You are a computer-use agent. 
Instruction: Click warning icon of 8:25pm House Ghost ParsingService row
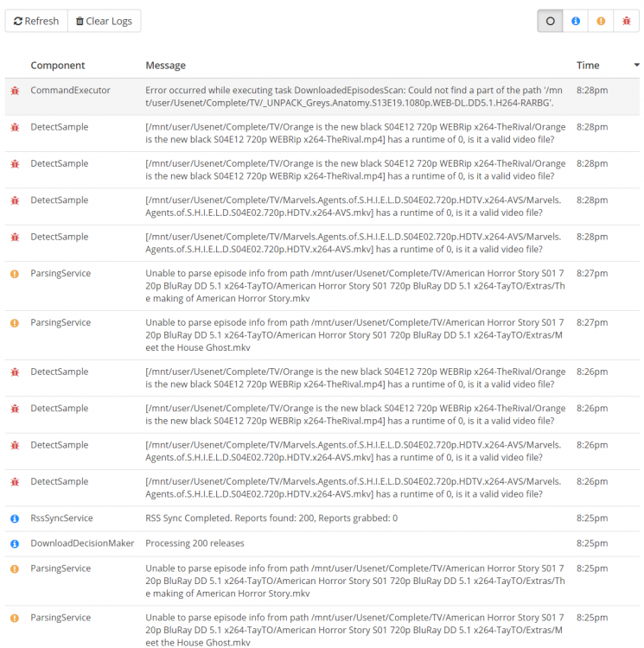point(15,619)
